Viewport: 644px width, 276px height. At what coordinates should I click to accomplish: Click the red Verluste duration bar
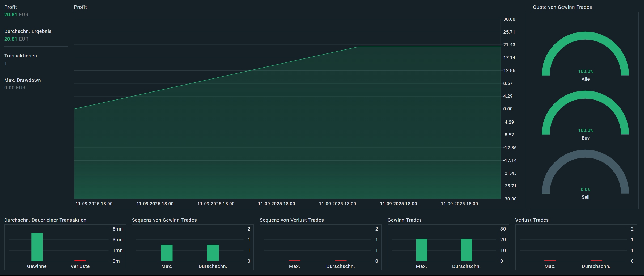[80, 260]
